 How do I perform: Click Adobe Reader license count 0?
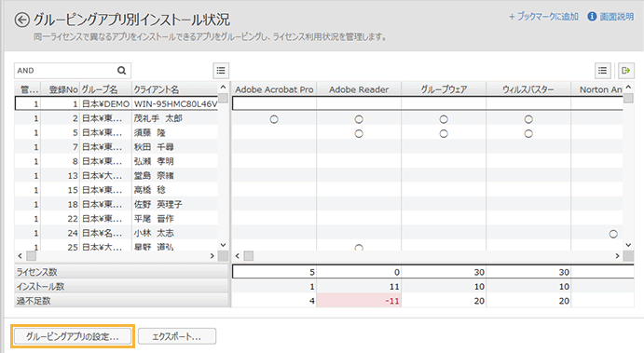359,272
